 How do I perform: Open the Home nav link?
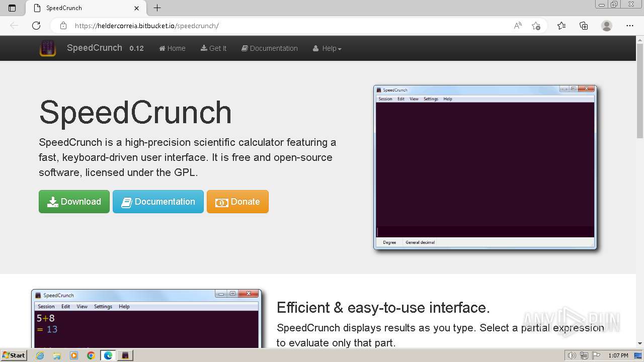(172, 48)
